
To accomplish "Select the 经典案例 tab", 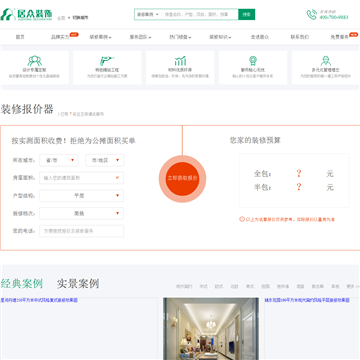I will click(22, 284).
